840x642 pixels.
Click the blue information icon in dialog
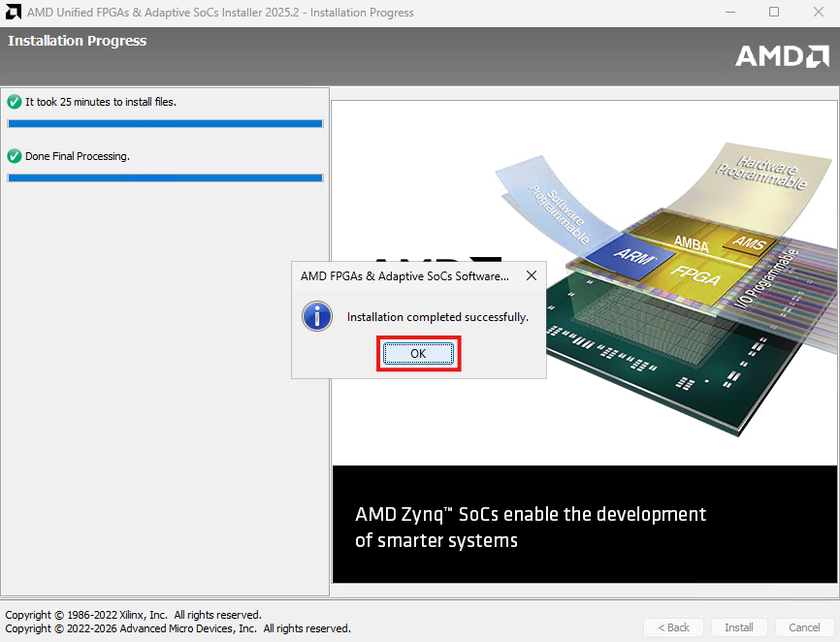pos(317,316)
